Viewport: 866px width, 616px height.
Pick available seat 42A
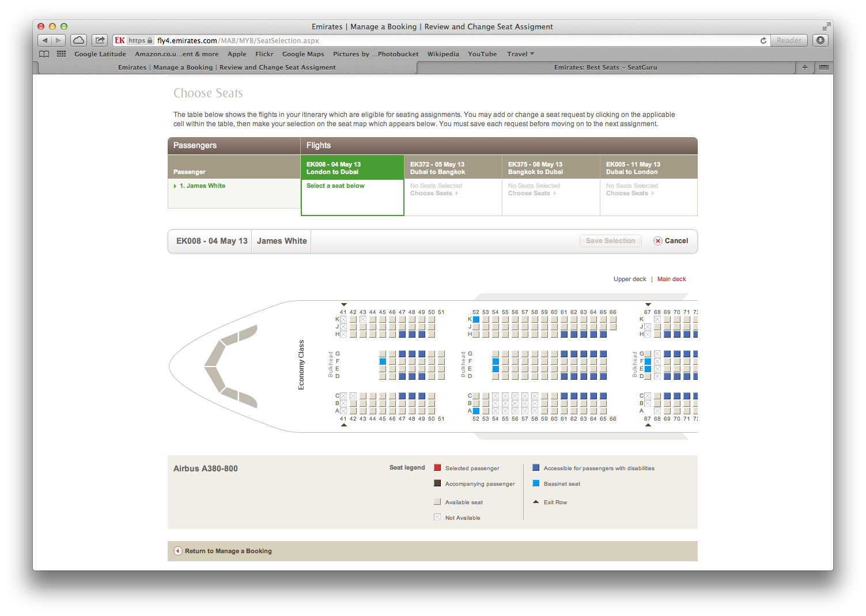(x=353, y=411)
